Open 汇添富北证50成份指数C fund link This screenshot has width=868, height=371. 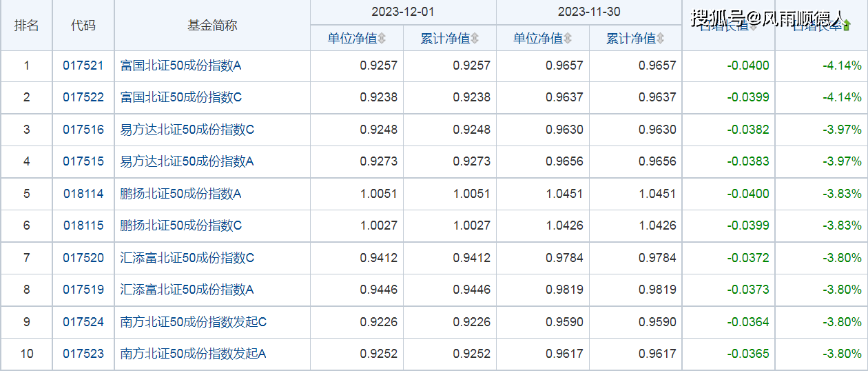coord(187,258)
